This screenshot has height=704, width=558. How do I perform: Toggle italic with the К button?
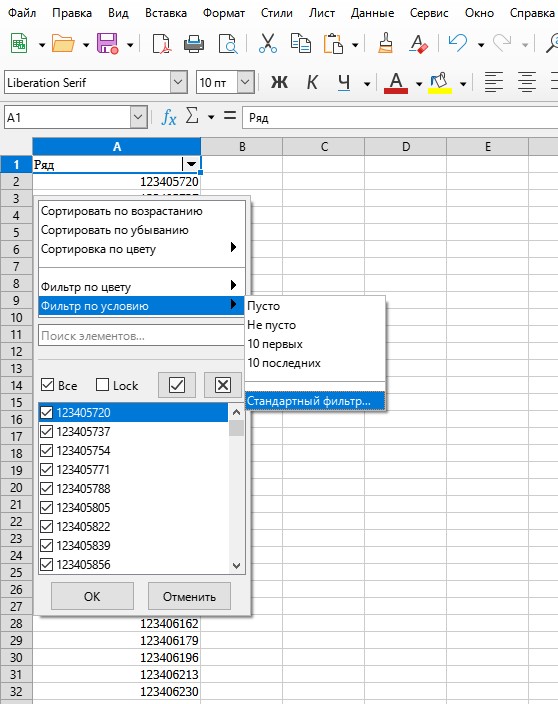[x=312, y=83]
